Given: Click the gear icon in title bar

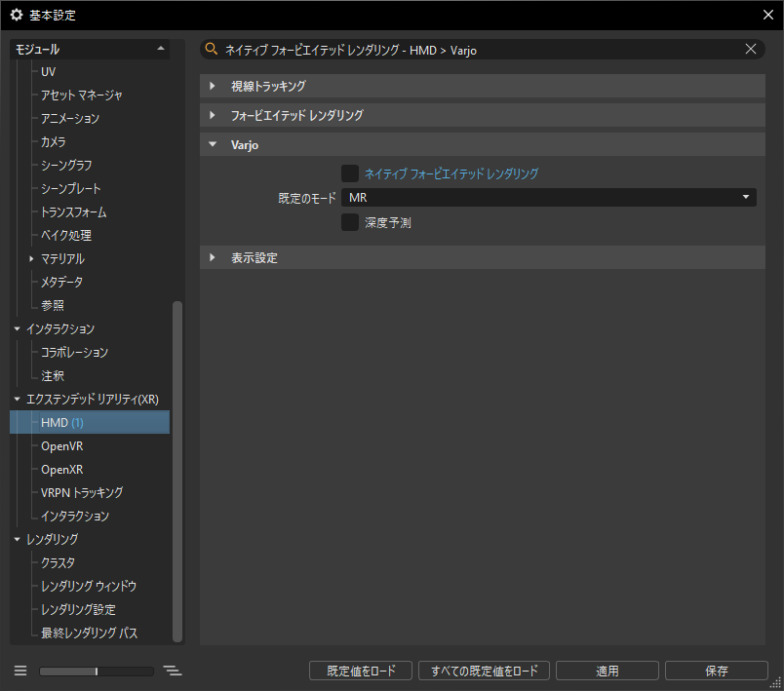Looking at the screenshot, I should (x=17, y=15).
